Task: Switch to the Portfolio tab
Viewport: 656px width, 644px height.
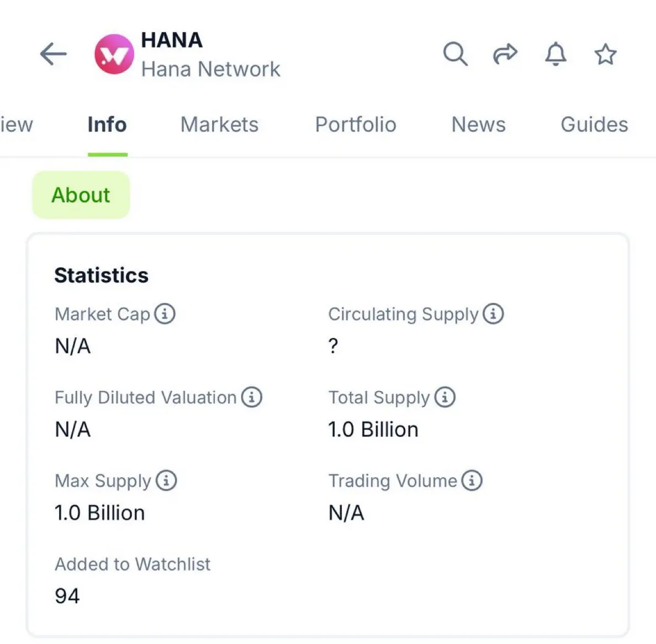Action: pos(356,125)
